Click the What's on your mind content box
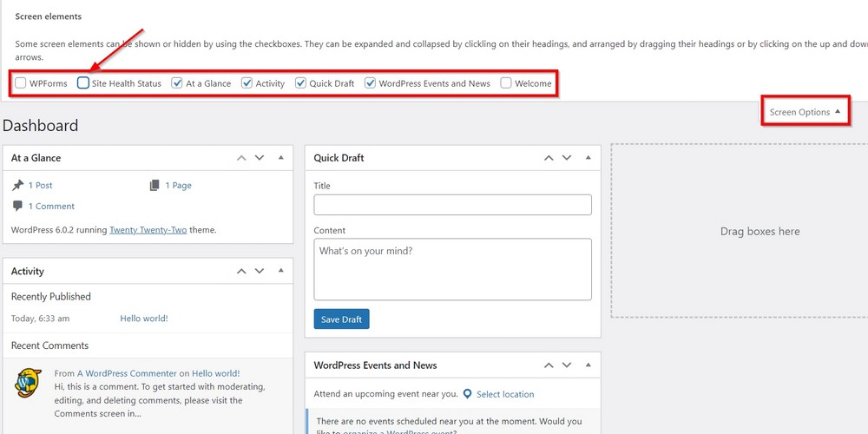The height and width of the screenshot is (434, 868). pos(452,270)
